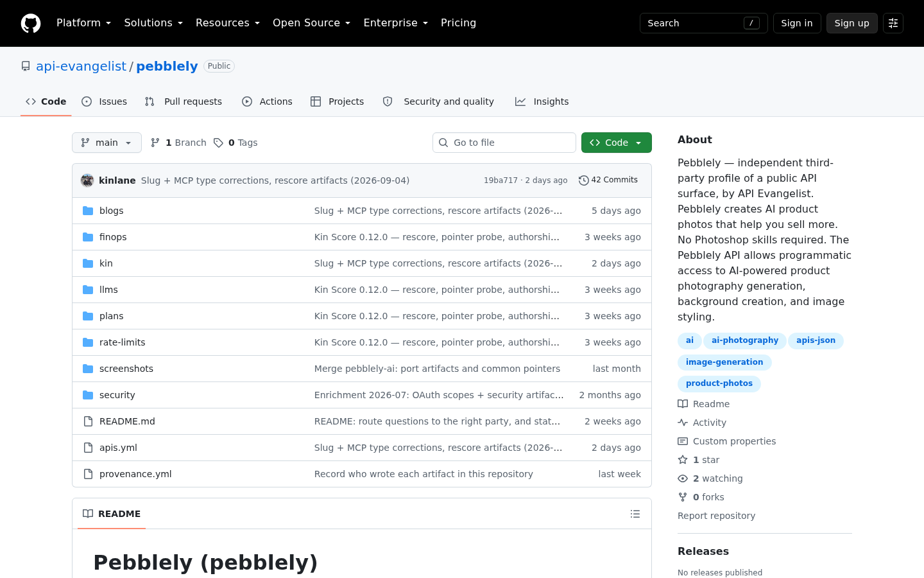Open the 42 Commits history link
This screenshot has height=578, width=924.
click(x=608, y=180)
